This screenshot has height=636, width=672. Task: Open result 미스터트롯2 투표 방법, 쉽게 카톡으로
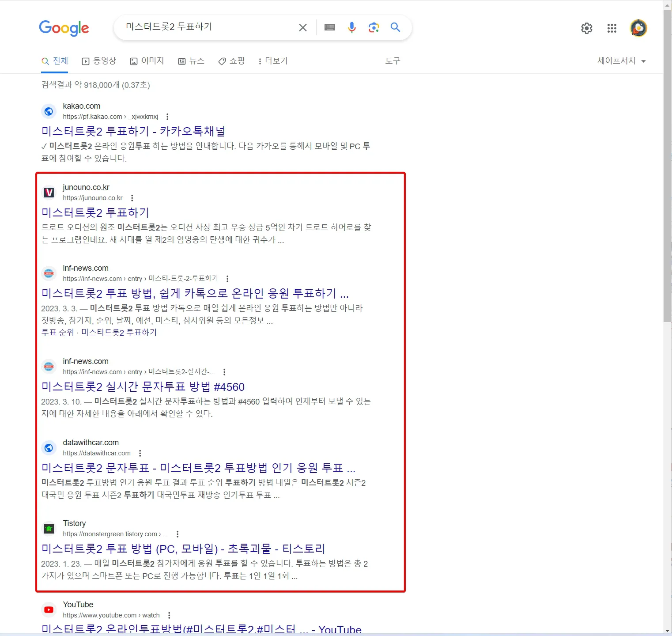pos(195,293)
